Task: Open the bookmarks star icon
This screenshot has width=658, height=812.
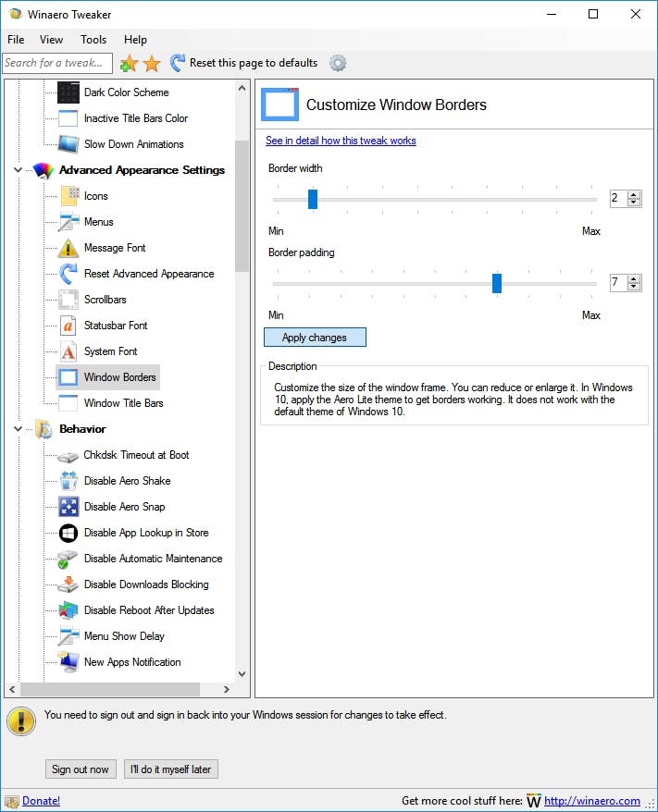Action: coord(152,63)
